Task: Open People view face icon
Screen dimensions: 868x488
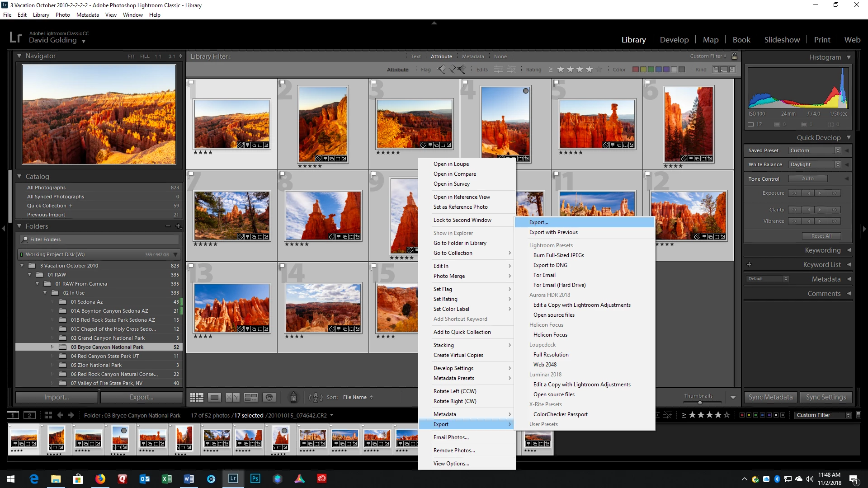Action: 269,398
